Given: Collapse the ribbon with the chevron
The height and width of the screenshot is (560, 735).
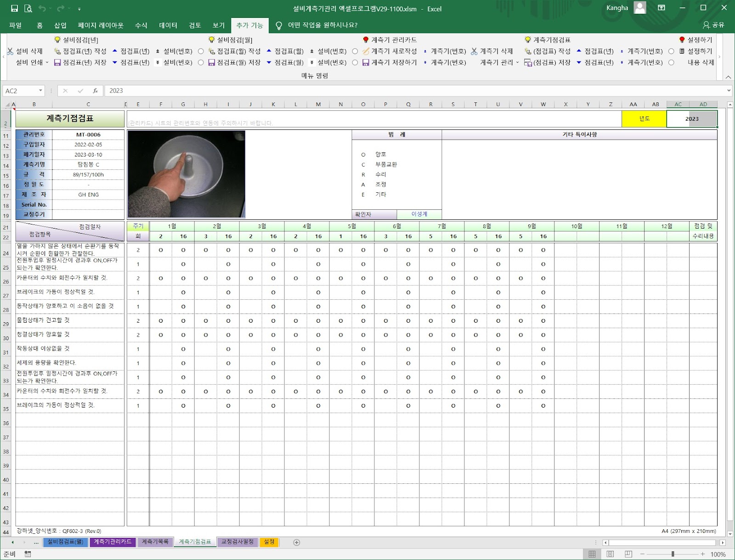Looking at the screenshot, I should tap(728, 77).
